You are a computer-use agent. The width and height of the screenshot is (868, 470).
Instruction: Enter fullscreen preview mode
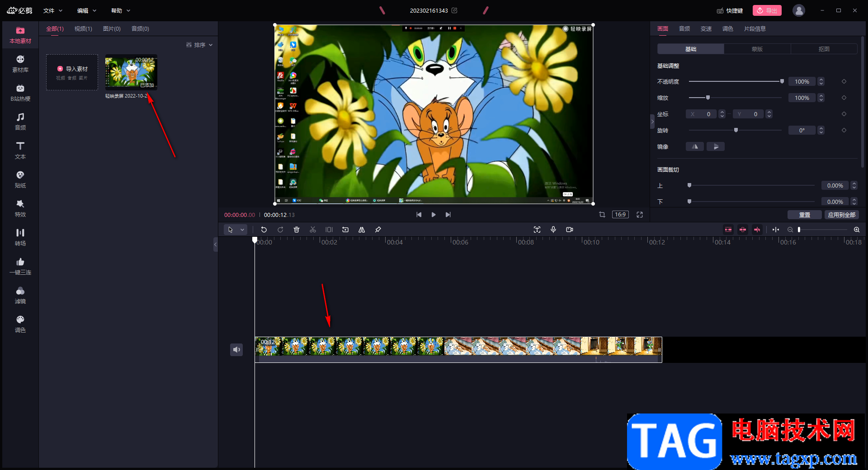(x=640, y=215)
